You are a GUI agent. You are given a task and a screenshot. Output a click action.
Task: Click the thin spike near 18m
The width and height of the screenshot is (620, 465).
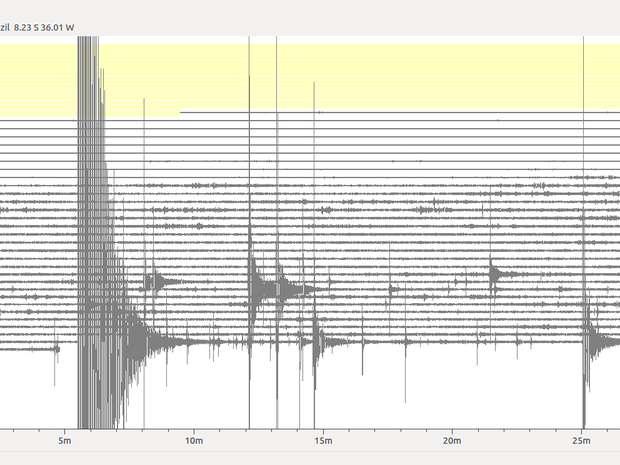405,345
